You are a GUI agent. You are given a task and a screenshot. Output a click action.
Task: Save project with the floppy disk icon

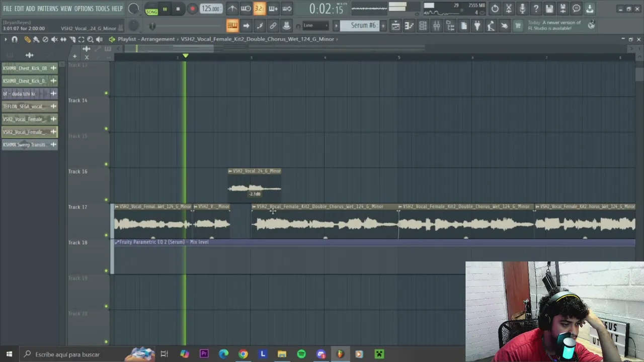click(x=549, y=9)
